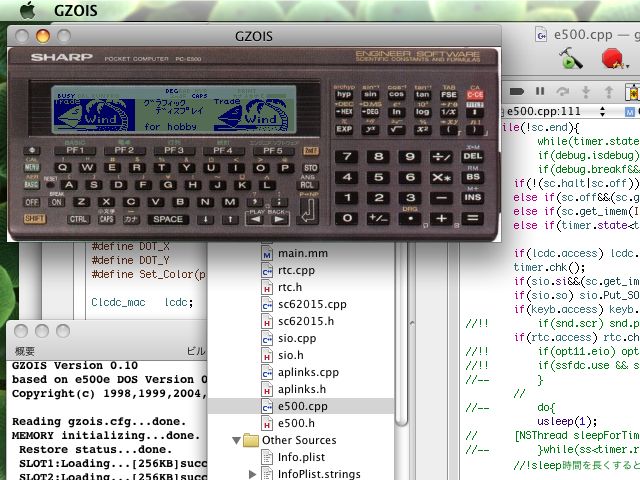Select the highlighted e500.cpp file row

pyautogui.click(x=301, y=407)
